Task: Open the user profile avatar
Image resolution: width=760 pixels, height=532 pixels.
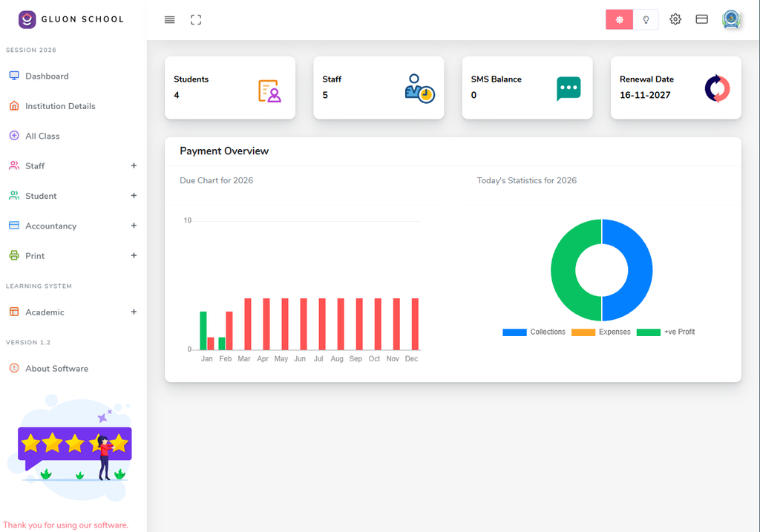Action: click(731, 19)
